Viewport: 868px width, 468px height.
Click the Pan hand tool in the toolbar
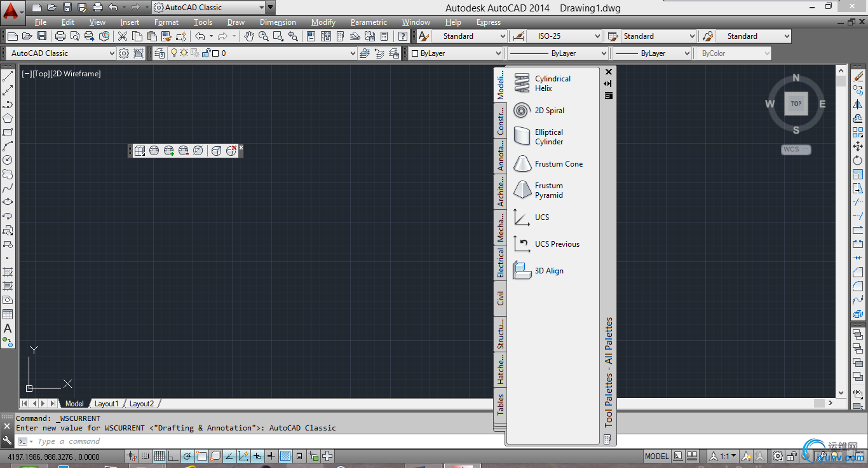tap(249, 36)
